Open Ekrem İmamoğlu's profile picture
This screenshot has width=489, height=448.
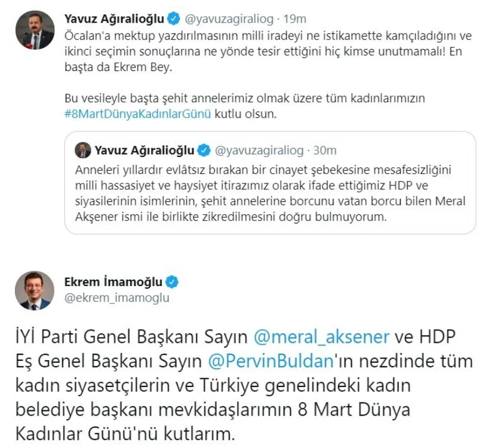point(35,290)
